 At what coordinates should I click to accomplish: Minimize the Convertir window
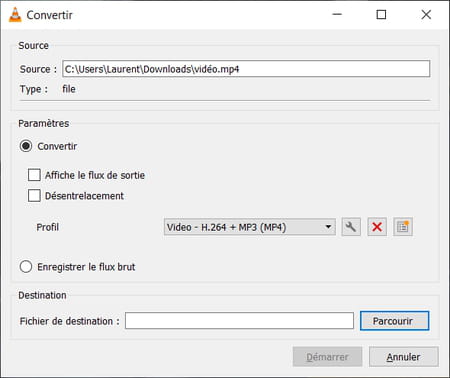tap(337, 14)
